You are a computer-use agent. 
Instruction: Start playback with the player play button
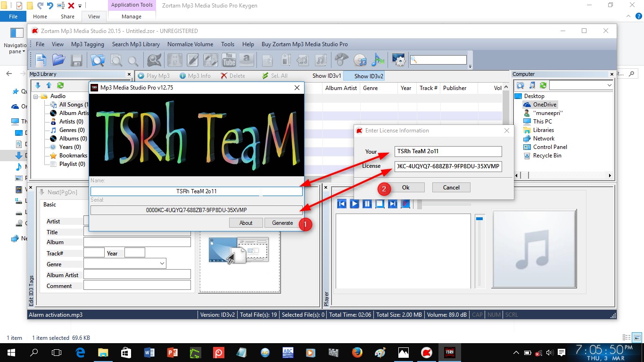[355, 204]
